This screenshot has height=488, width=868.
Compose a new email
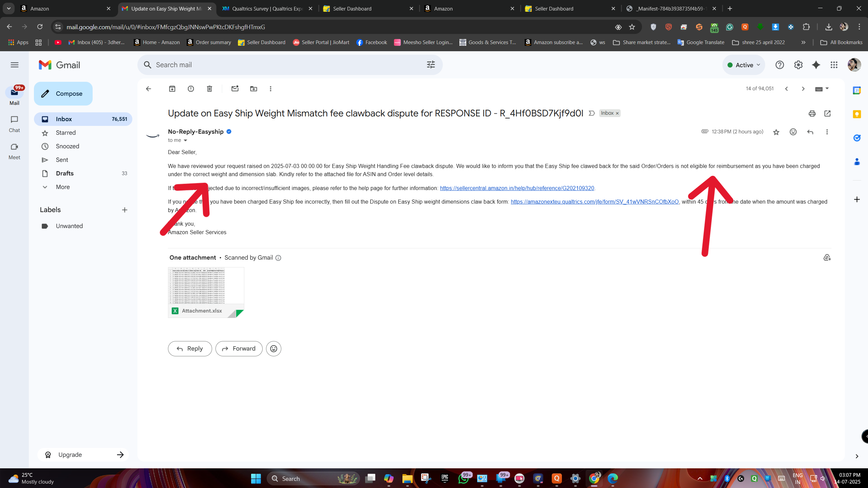[63, 94]
